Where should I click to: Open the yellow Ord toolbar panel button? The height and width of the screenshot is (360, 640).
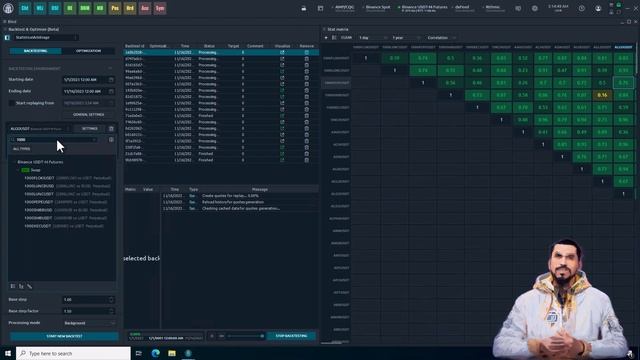pos(130,8)
